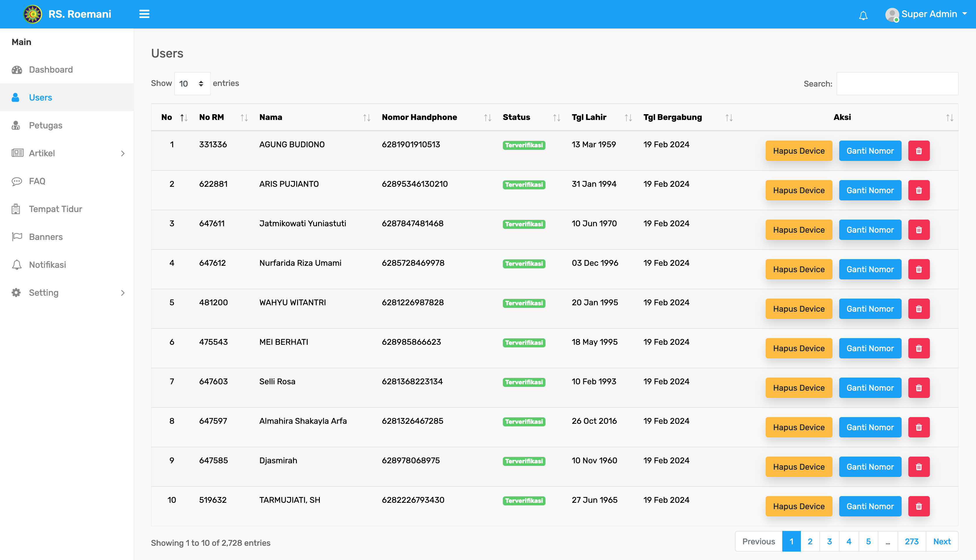This screenshot has height=560, width=976.
Task: Open FAQ sidebar item
Action: point(67,181)
